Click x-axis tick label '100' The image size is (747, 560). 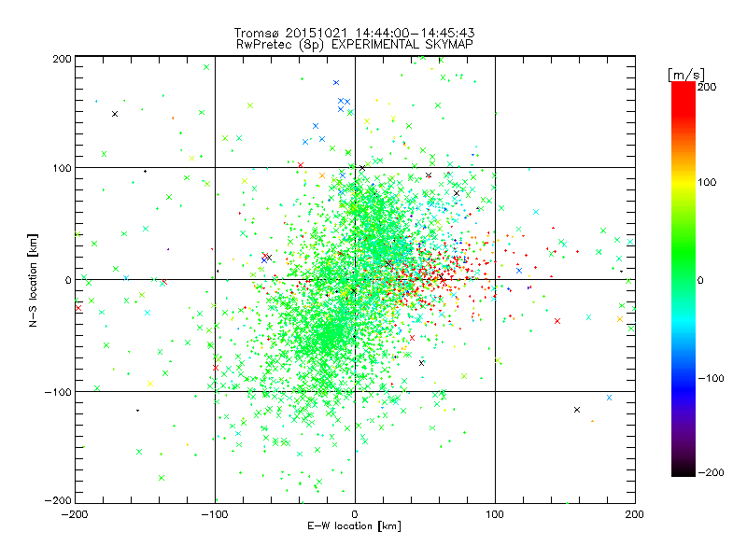495,514
